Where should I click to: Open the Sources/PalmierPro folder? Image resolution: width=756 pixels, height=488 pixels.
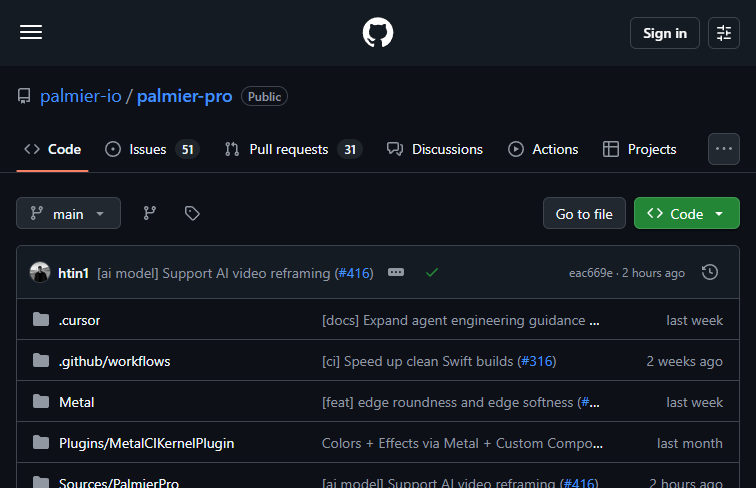(x=119, y=483)
